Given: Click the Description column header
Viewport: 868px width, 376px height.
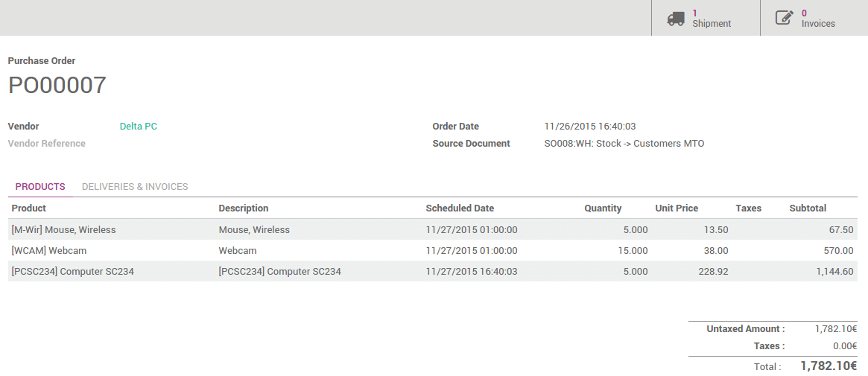Looking at the screenshot, I should coord(244,208).
